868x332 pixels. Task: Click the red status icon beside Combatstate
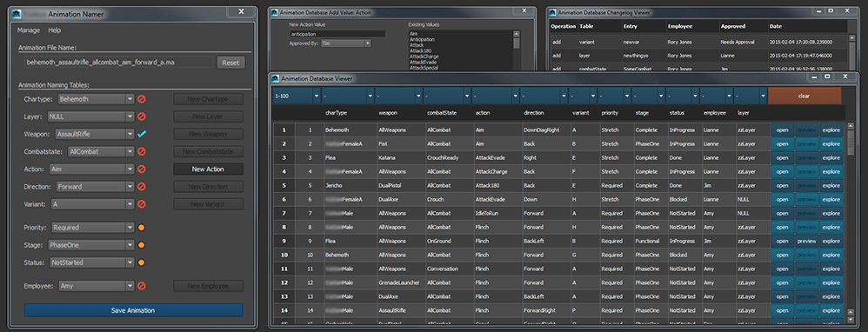point(141,151)
